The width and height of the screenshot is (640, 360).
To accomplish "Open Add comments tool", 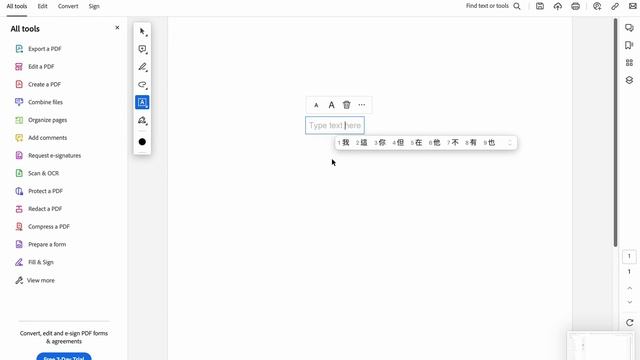I will coord(41,138).
